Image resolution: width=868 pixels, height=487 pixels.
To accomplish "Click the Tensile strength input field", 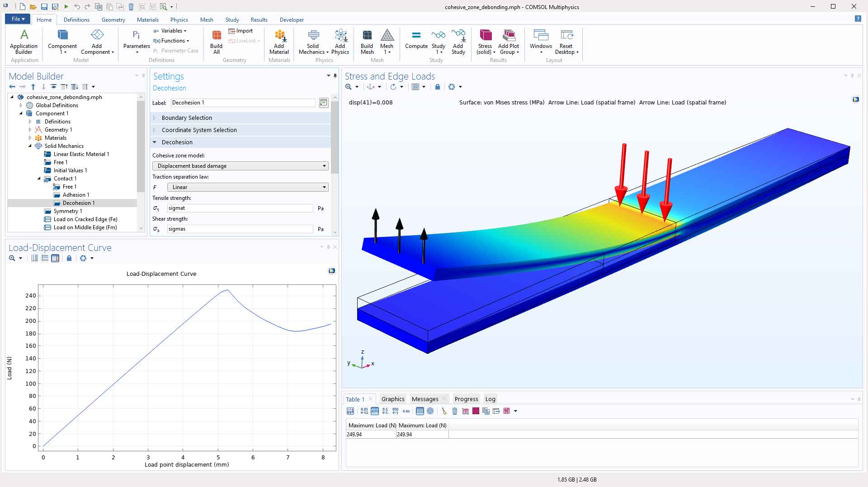I will 240,208.
